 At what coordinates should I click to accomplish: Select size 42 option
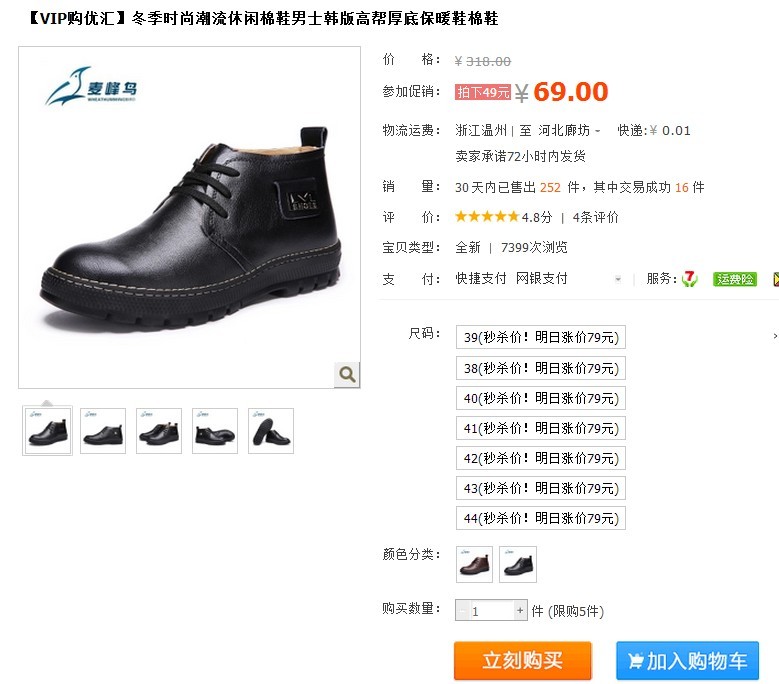pyautogui.click(x=541, y=458)
